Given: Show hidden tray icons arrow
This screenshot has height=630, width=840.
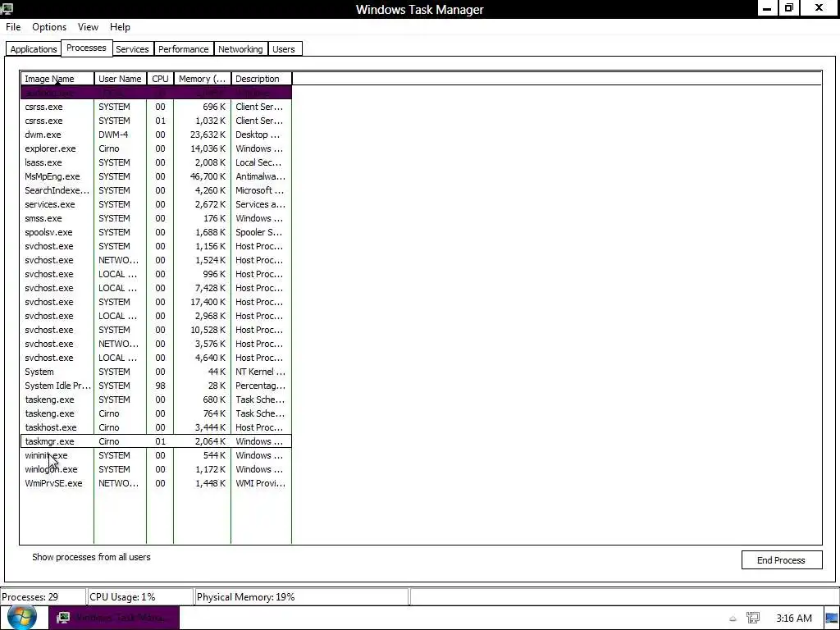Looking at the screenshot, I should pos(733,619).
